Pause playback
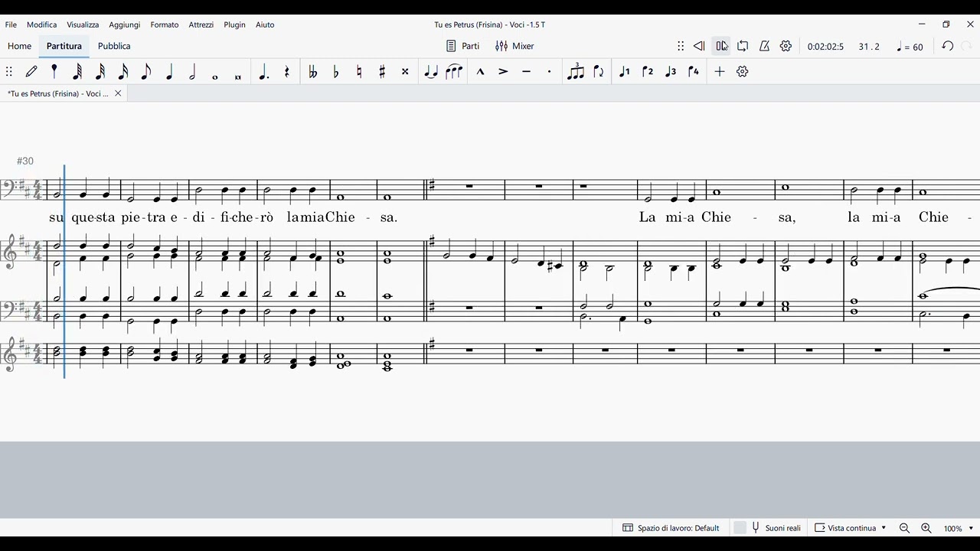 [x=721, y=46]
